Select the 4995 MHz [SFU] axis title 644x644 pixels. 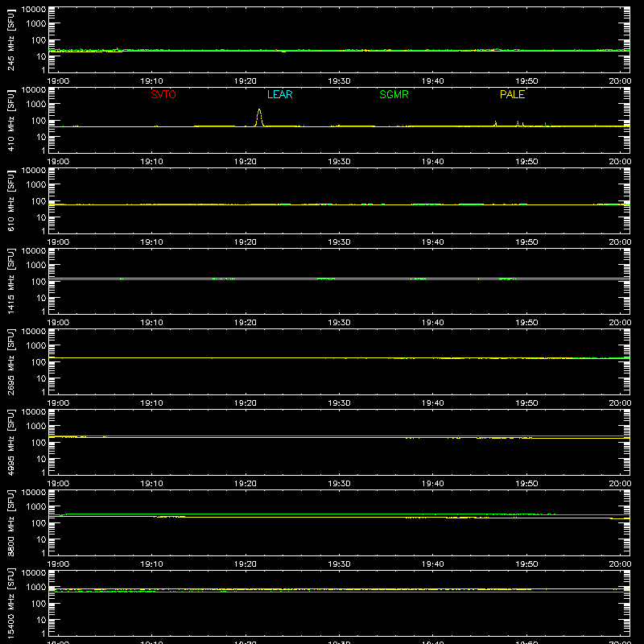coord(11,442)
